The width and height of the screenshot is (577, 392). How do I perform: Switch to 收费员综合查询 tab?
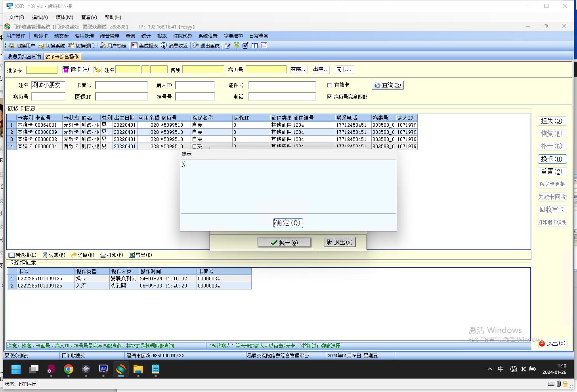click(x=24, y=57)
